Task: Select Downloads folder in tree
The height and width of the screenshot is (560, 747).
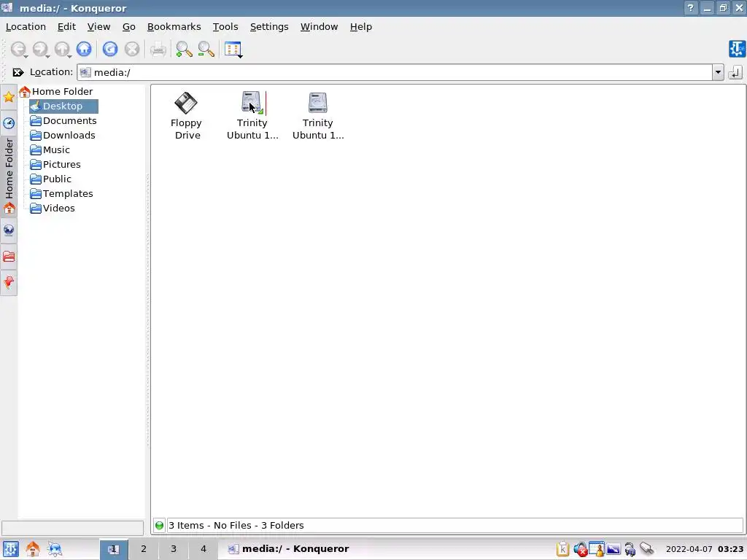Action: [63, 135]
